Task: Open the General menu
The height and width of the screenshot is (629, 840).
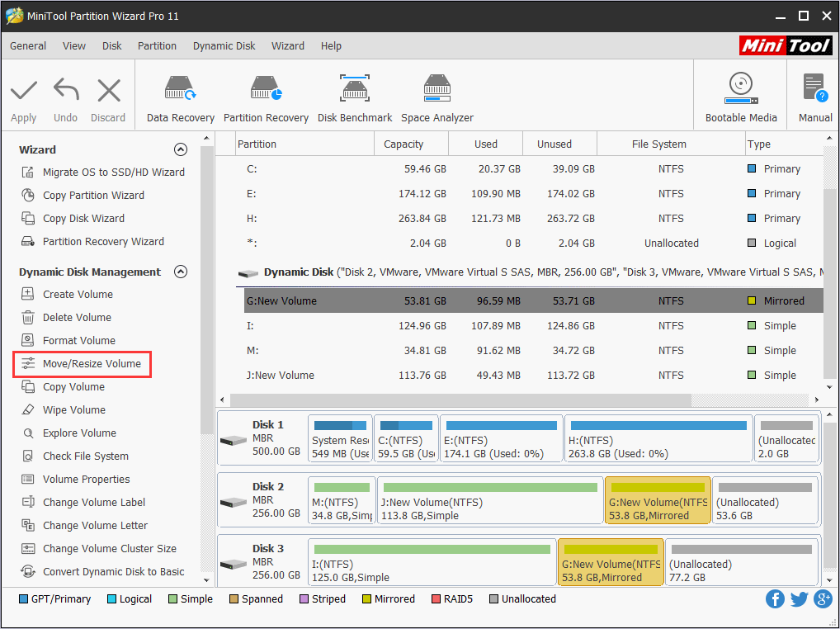Action: pyautogui.click(x=28, y=46)
